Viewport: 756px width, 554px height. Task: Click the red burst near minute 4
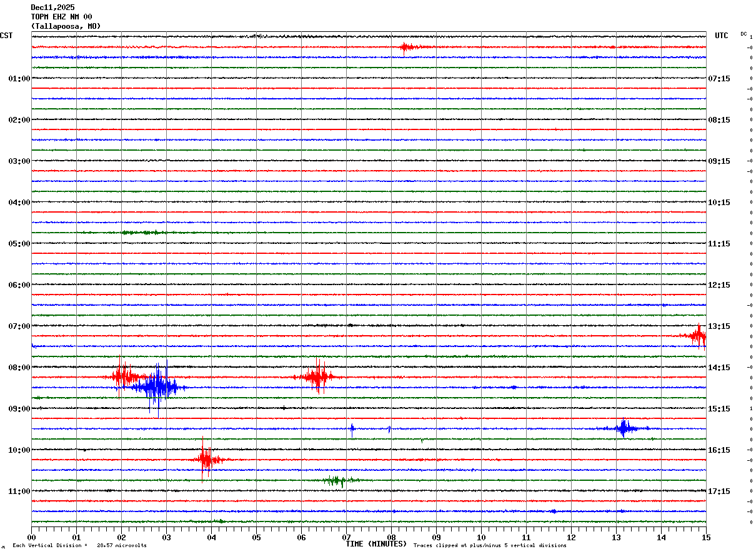point(205,460)
